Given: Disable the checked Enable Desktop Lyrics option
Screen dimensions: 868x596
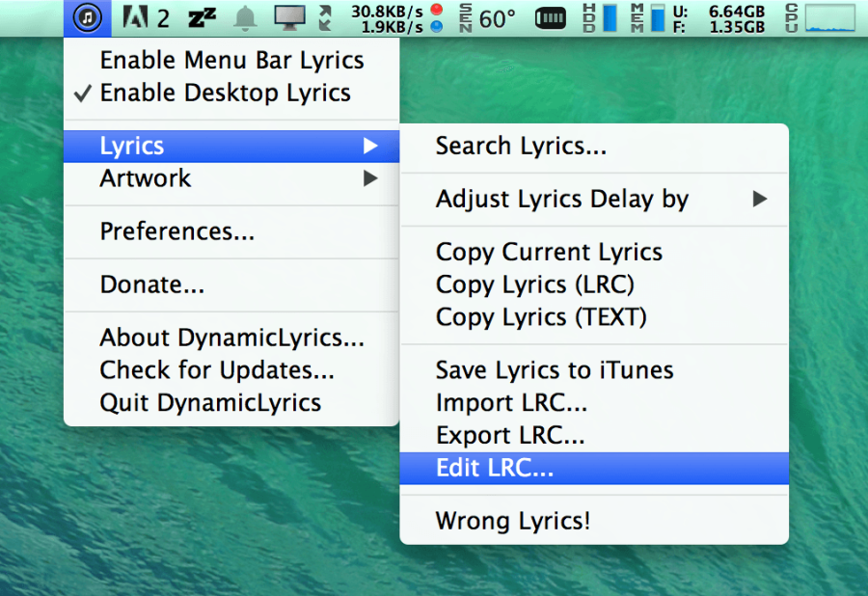Looking at the screenshot, I should coord(231,93).
